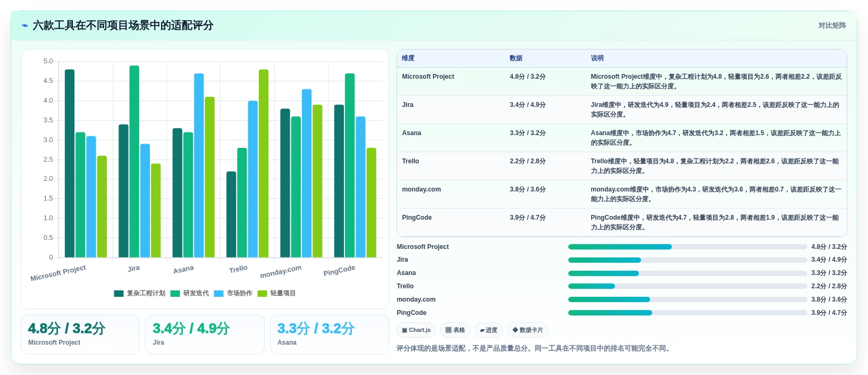This screenshot has width=868, height=375.
Task: Select the Asana table row name
Action: coord(411,133)
